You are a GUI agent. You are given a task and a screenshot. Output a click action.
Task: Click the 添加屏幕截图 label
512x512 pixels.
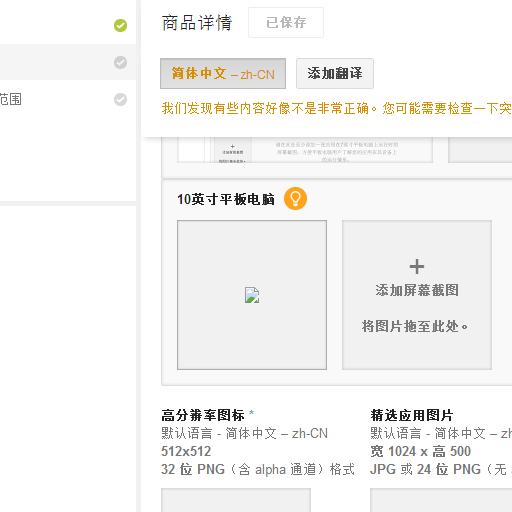[x=417, y=290]
